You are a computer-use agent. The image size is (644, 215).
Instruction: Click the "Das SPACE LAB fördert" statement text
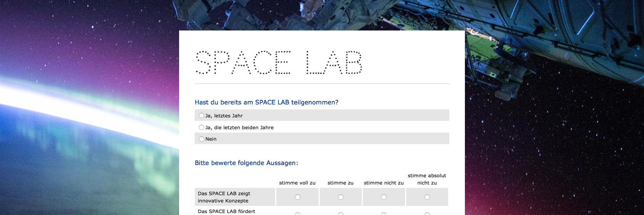coord(226,212)
